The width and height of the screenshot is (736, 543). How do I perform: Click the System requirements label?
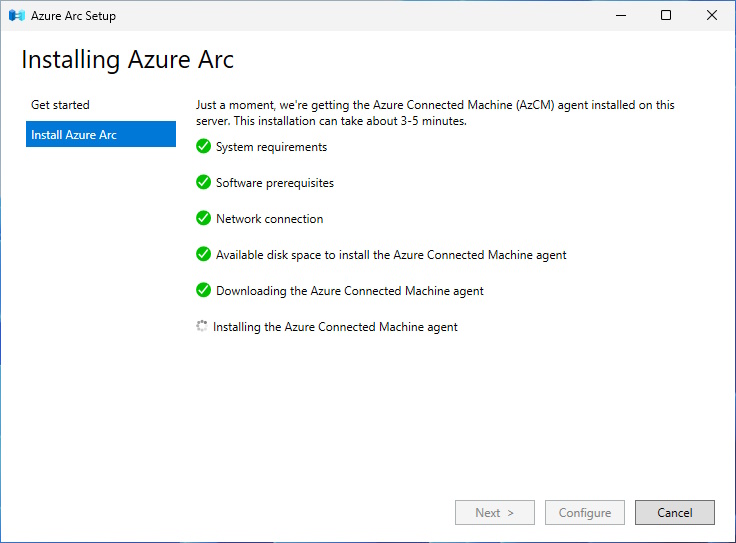point(271,147)
